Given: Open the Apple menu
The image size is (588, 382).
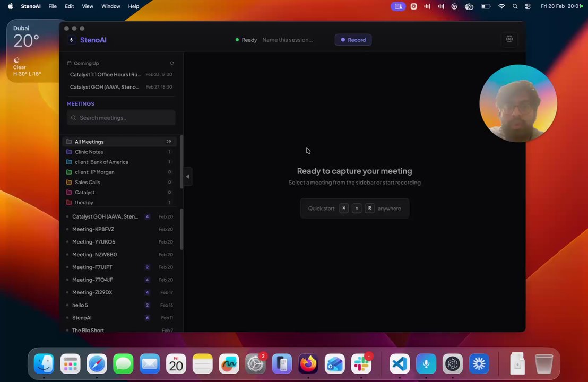Looking at the screenshot, I should click(11, 6).
